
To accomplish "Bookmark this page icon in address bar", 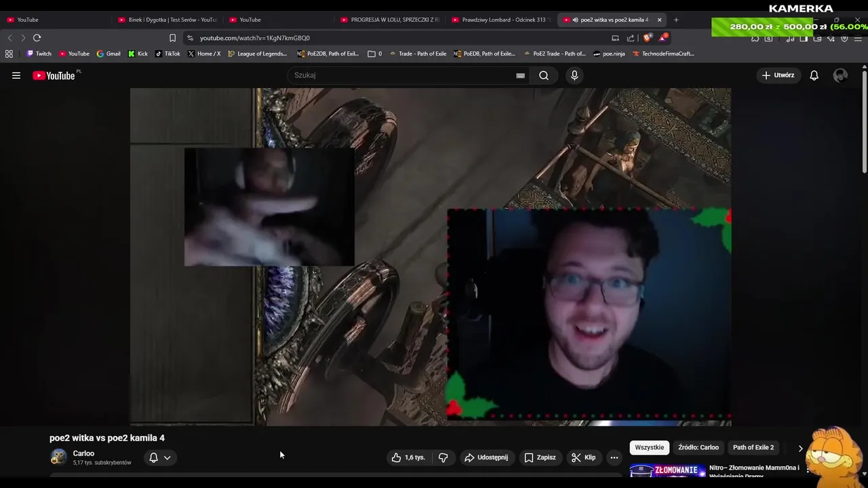I will coord(172,38).
